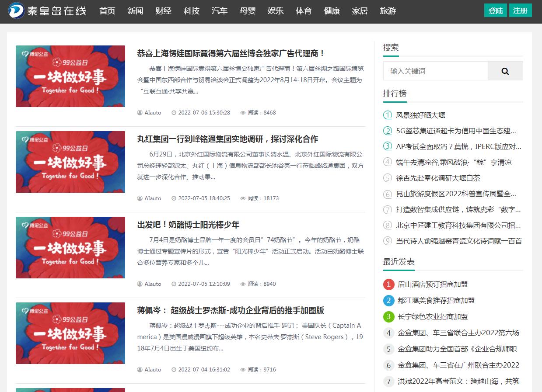Image resolution: width=542 pixels, height=392 pixels.
Task: Open article 丸红集团一行到峰铭通集团实地调研
Action: pyautogui.click(x=228, y=139)
